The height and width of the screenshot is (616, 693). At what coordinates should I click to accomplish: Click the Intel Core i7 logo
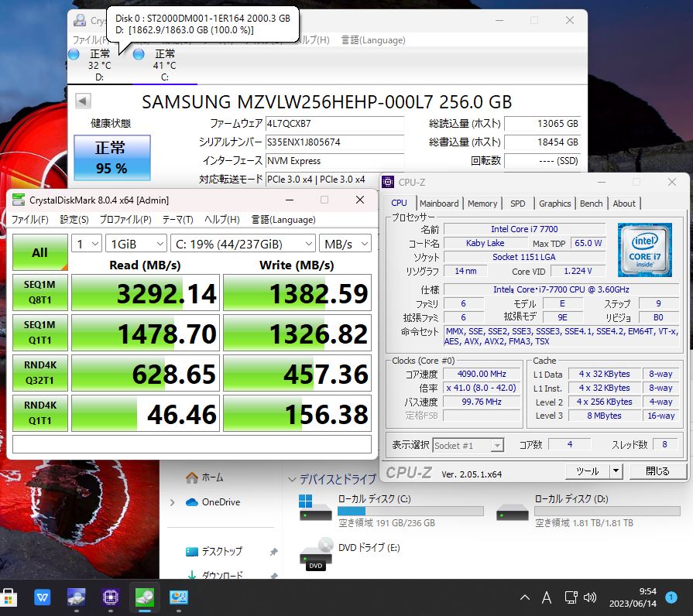pyautogui.click(x=644, y=250)
